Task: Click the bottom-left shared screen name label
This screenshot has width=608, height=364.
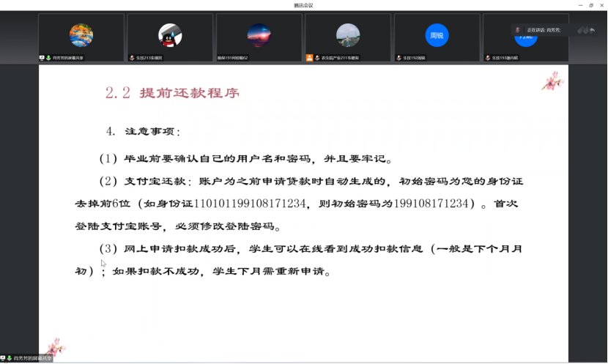Action: pyautogui.click(x=33, y=358)
